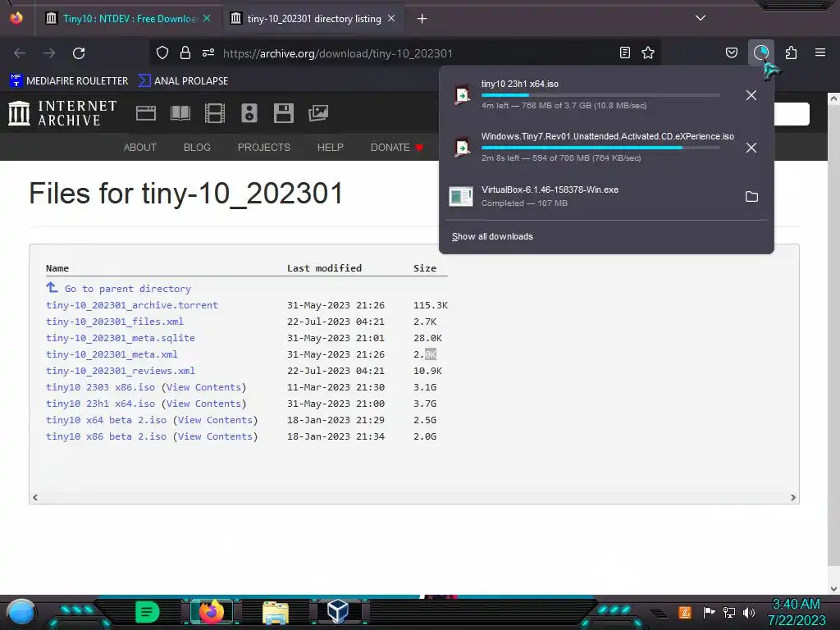Open Internet Archive Software floppy icon
Image resolution: width=840 pixels, height=630 pixels.
tap(283, 113)
